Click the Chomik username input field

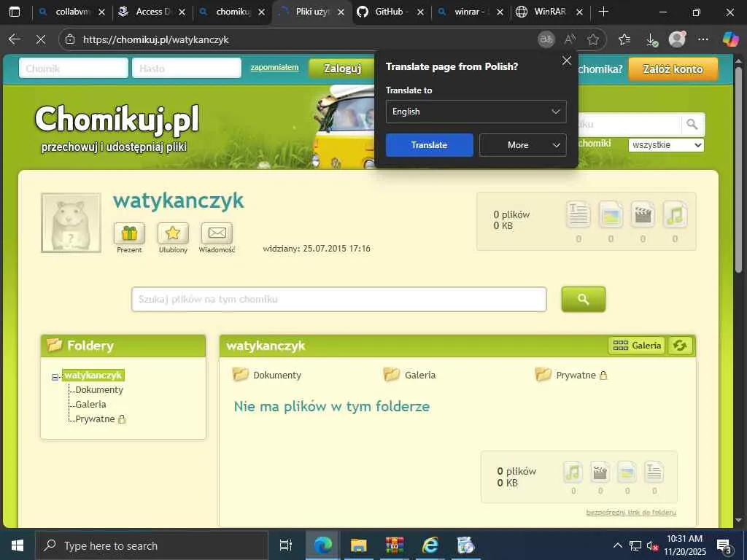click(74, 68)
